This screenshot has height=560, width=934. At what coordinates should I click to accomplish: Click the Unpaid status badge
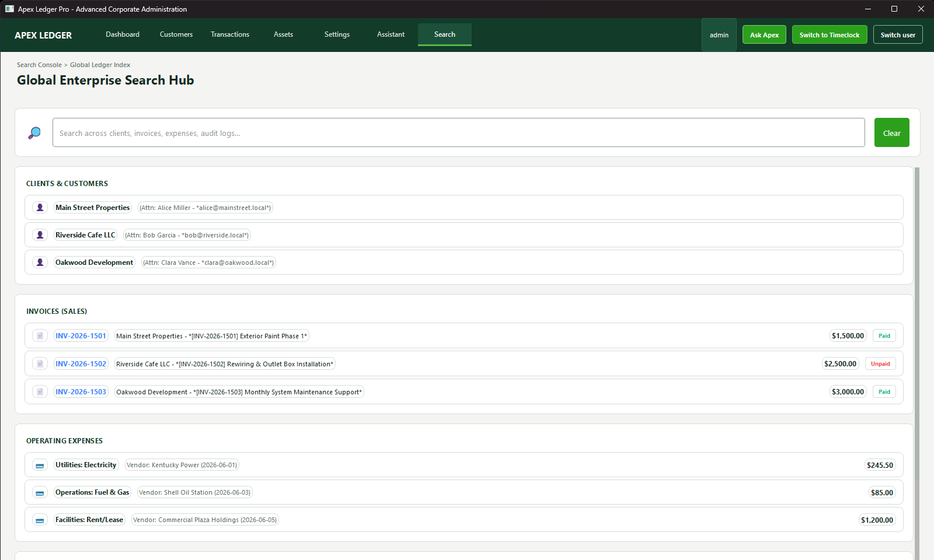coord(880,364)
